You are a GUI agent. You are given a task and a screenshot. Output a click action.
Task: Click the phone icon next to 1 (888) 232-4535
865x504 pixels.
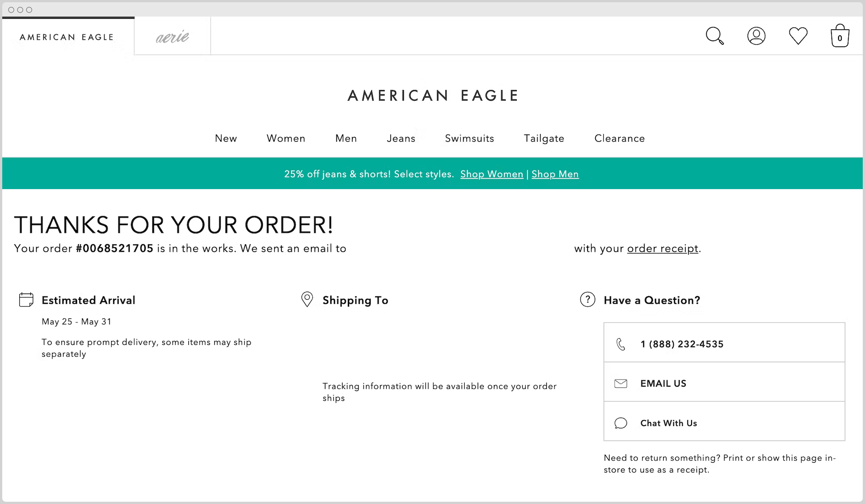(621, 344)
